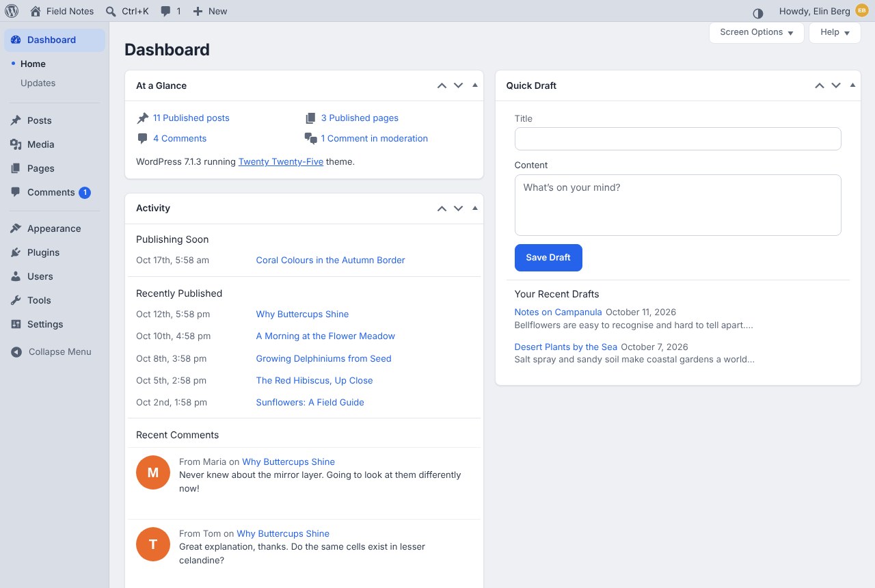
Task: Move Activity panel up
Action: (442, 208)
